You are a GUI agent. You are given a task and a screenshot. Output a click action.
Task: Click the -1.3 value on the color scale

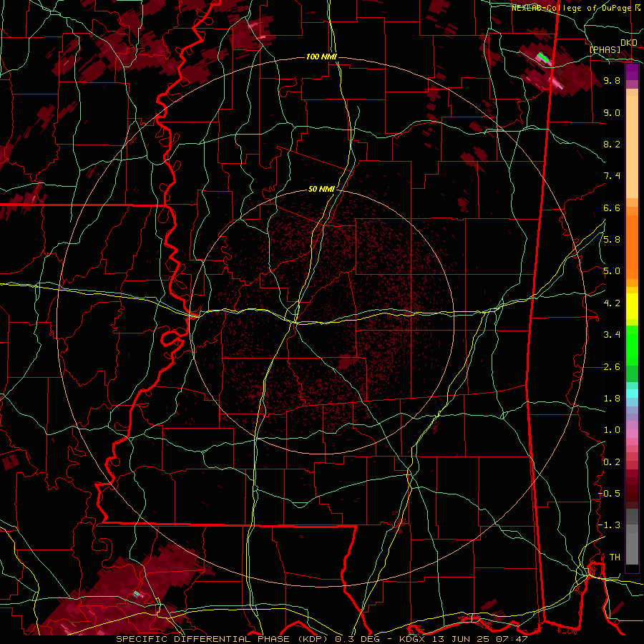[x=609, y=525]
